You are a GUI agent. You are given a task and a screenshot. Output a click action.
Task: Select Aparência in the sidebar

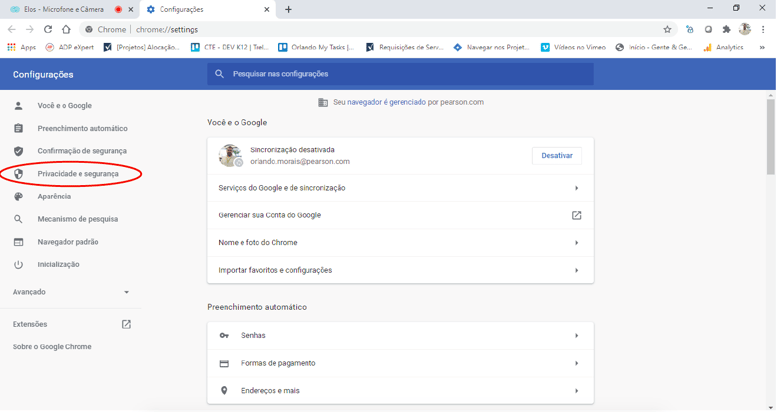pos(54,196)
